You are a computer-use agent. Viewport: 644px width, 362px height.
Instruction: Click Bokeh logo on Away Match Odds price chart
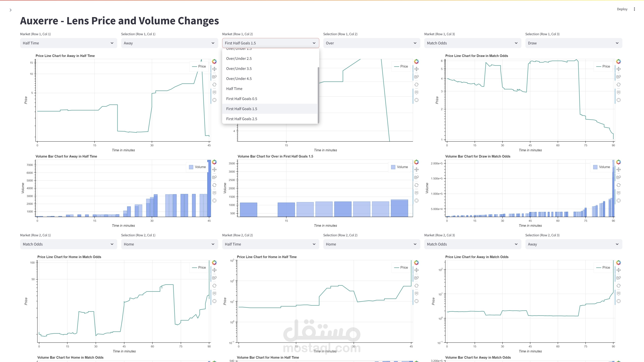point(618,263)
